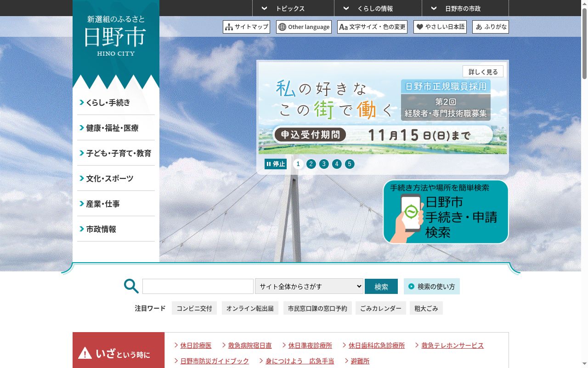
Task: Open the Other language button
Action: tap(304, 27)
